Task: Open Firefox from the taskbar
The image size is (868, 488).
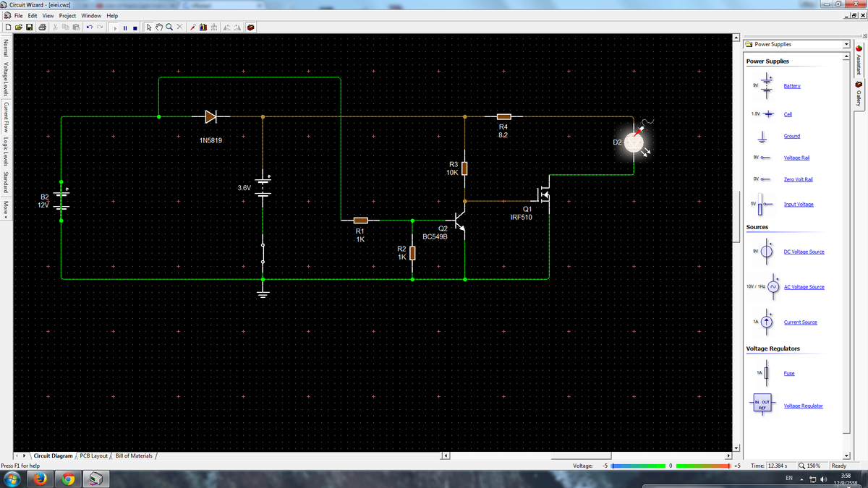Action: 40,479
